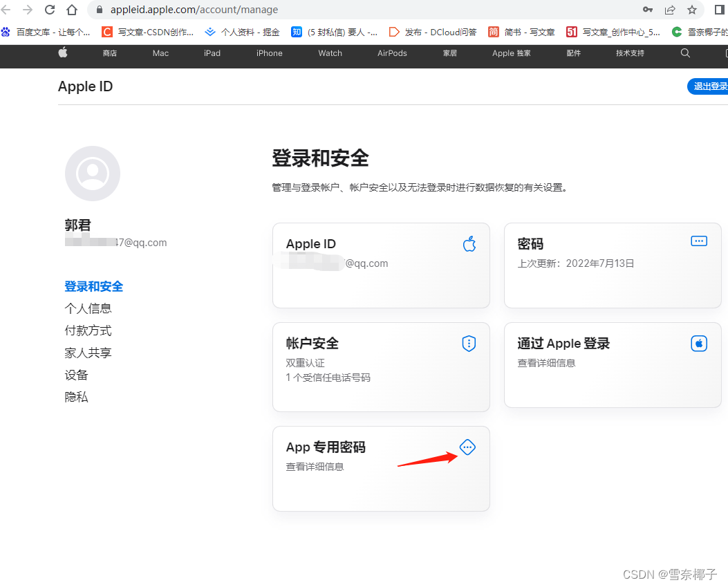The width and height of the screenshot is (728, 587).
Task: Open 技术支持 from the navigation bar
Action: (629, 53)
